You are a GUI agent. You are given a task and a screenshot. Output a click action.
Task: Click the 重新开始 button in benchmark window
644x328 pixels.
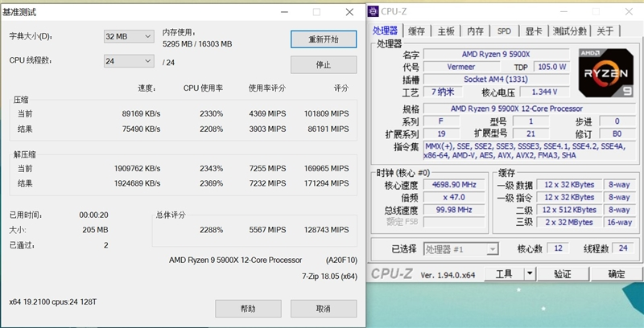pyautogui.click(x=324, y=39)
